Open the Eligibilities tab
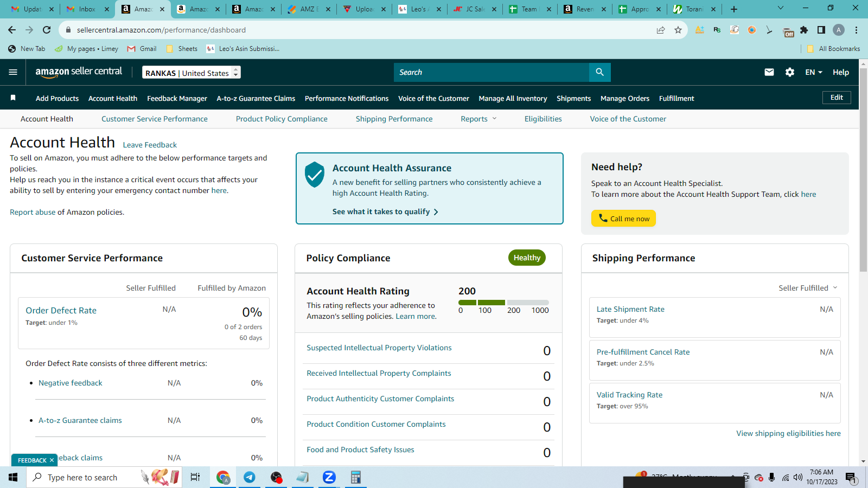 click(x=543, y=119)
